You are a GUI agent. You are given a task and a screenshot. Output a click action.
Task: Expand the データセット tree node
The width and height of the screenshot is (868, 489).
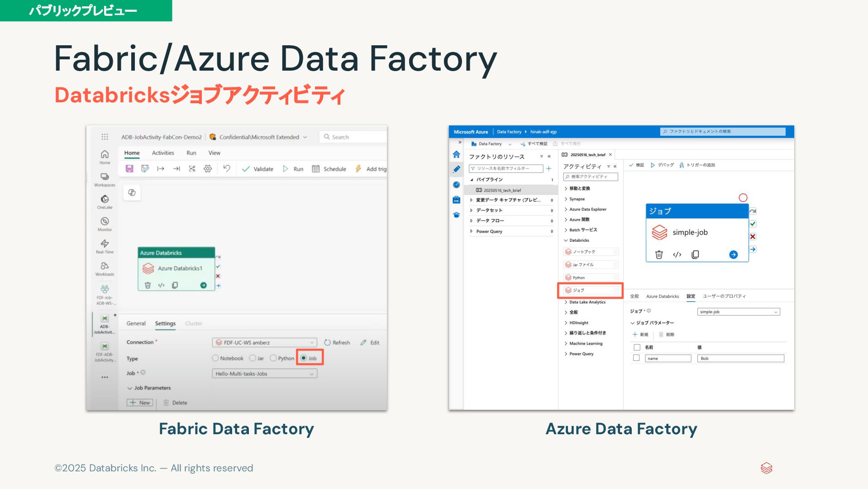click(x=471, y=210)
